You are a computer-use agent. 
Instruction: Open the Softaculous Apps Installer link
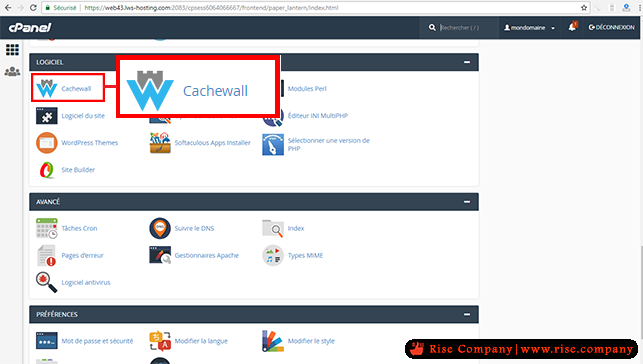pos(212,143)
